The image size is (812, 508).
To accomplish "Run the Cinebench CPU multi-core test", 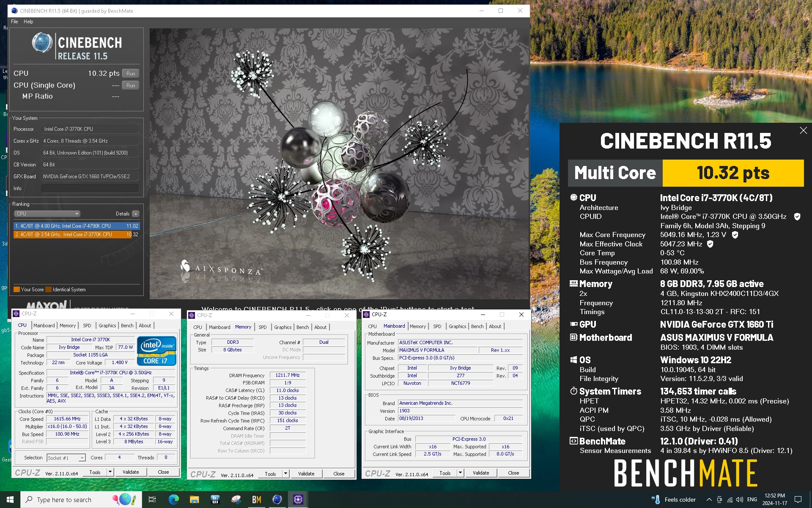I will (131, 73).
